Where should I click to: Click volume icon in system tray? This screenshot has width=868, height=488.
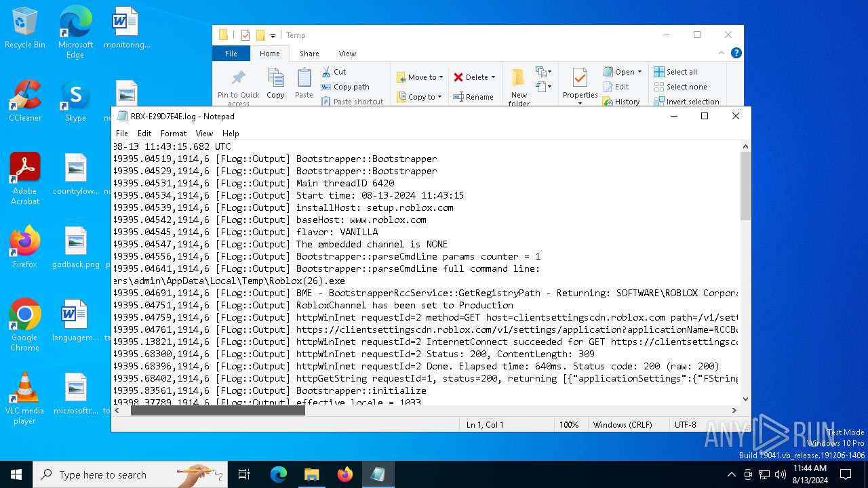781,474
